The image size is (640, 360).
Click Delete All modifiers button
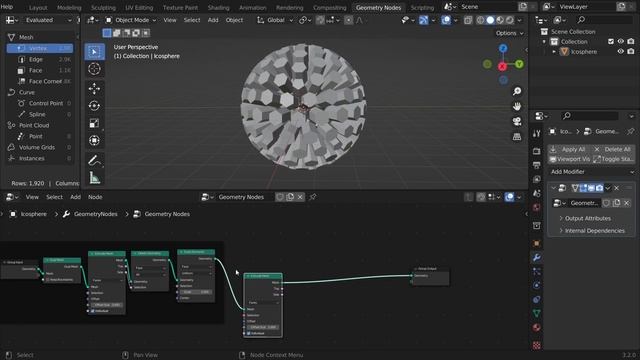coord(613,149)
